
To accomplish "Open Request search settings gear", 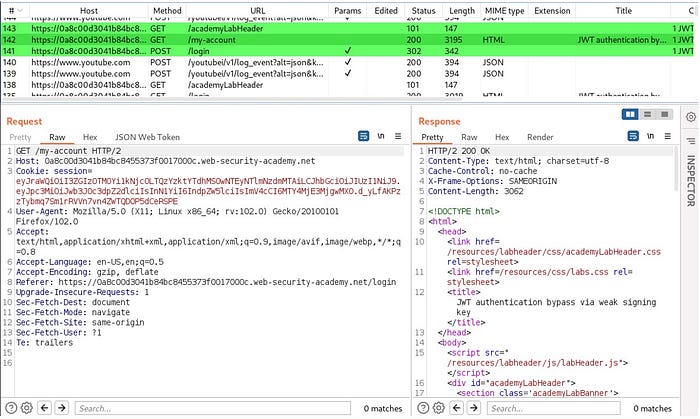I will [x=27, y=408].
